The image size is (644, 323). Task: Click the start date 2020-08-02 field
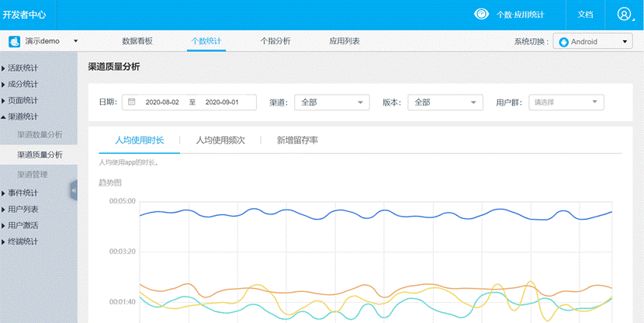pyautogui.click(x=162, y=102)
